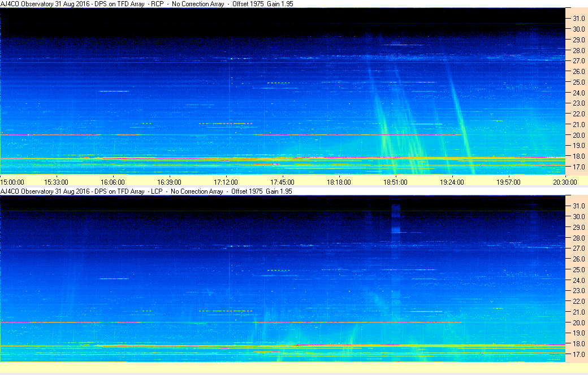Click the 30.0 frequency label in LCP panel
Screen dimensions: 588x375
pyautogui.click(x=578, y=216)
